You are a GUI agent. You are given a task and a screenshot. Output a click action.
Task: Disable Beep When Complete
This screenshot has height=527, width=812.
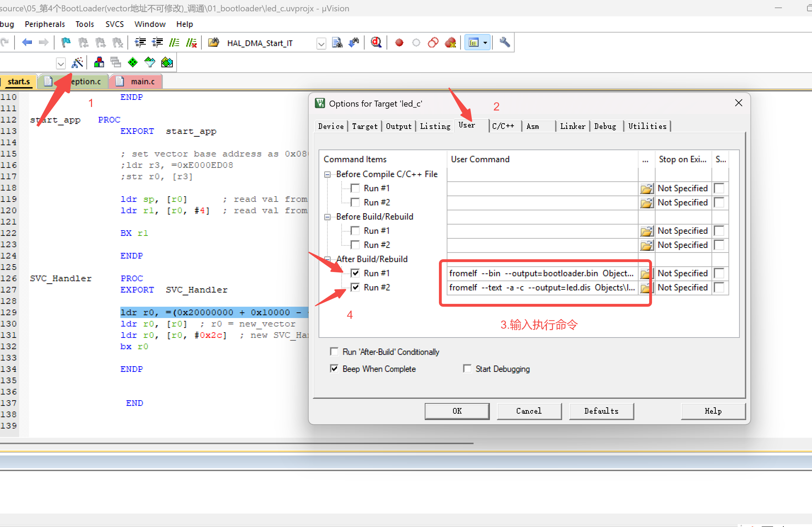click(x=334, y=368)
